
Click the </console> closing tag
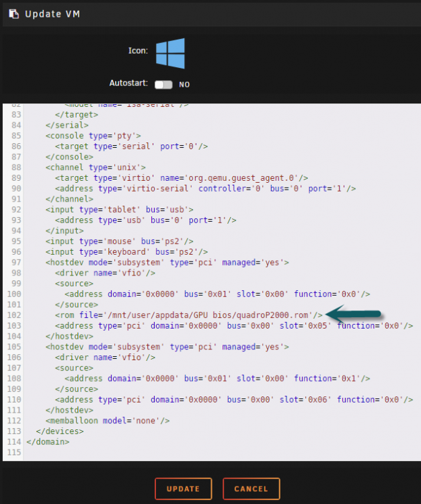69,157
